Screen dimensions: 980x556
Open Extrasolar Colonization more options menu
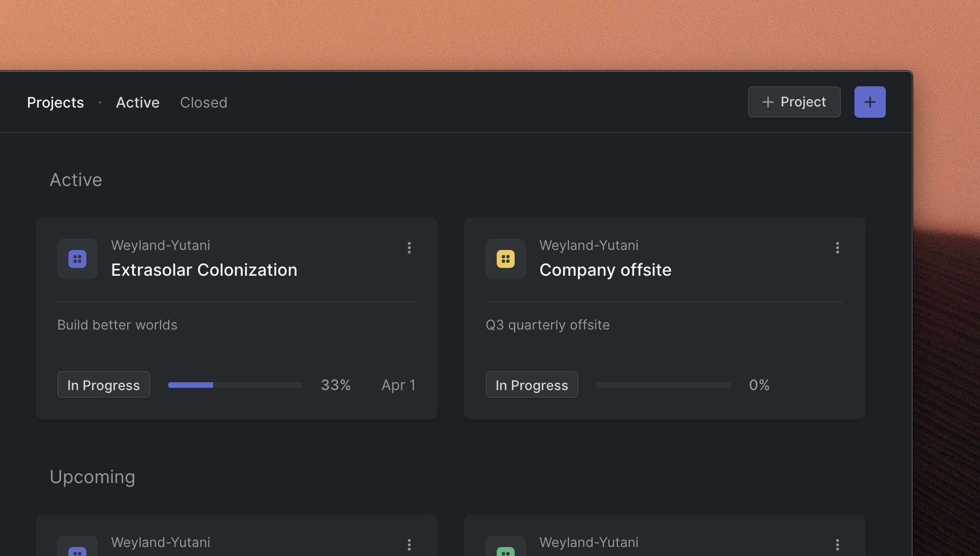(x=409, y=248)
